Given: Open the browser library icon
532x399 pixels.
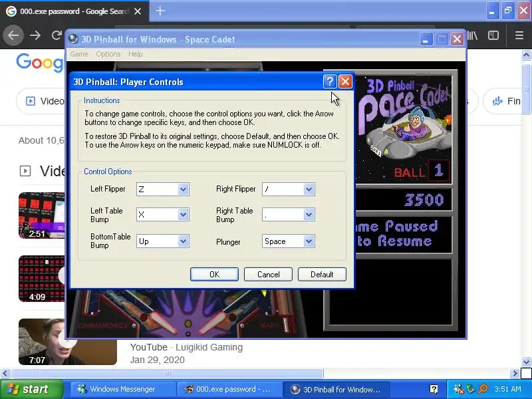Looking at the screenshot, I should click(472, 35).
